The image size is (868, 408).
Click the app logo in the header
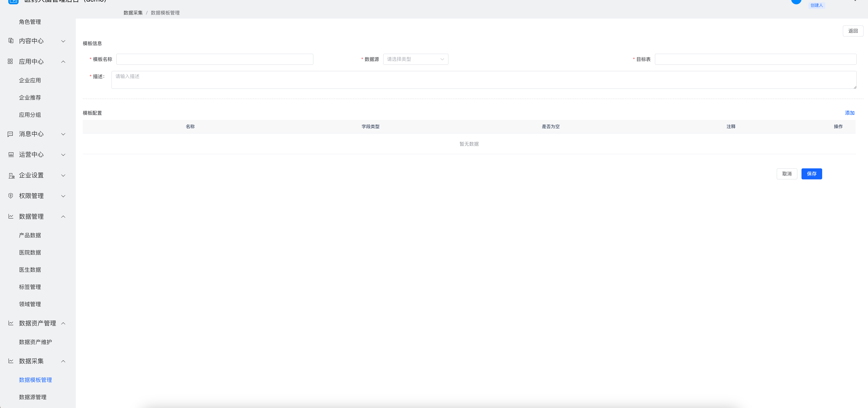coord(13,2)
